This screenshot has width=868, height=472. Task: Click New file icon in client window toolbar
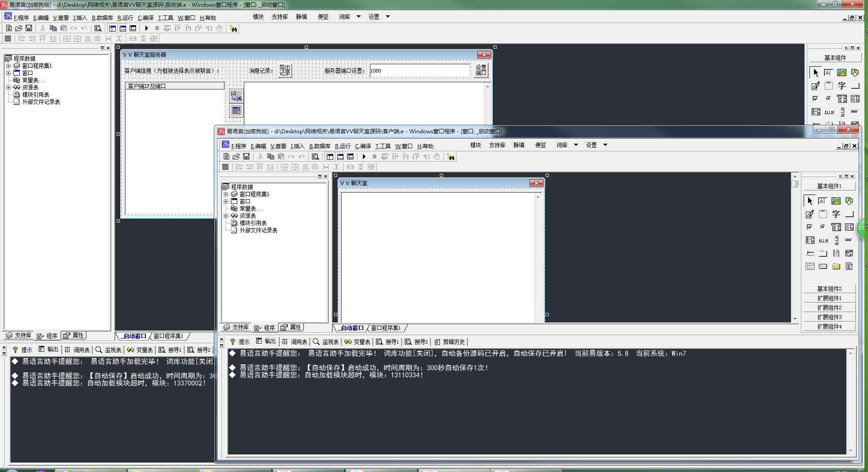coord(226,156)
